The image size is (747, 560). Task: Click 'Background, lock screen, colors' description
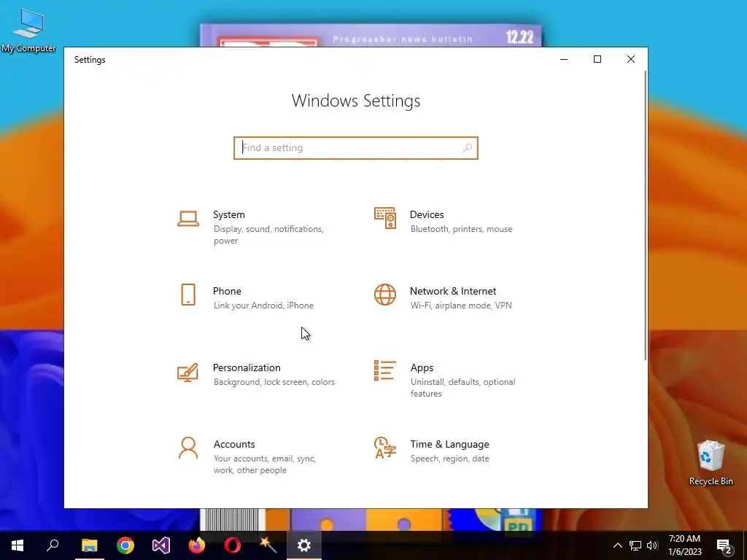point(274,382)
